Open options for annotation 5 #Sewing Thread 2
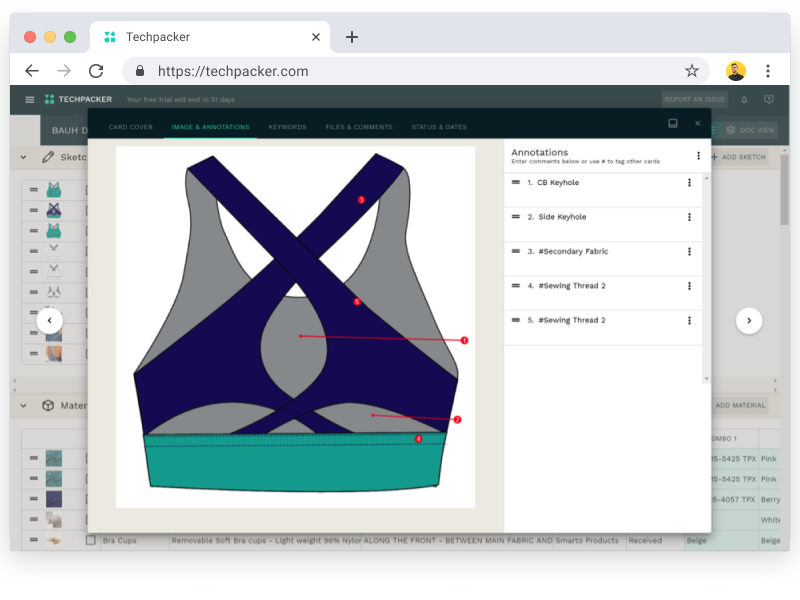The width and height of the screenshot is (800, 600). coord(689,320)
